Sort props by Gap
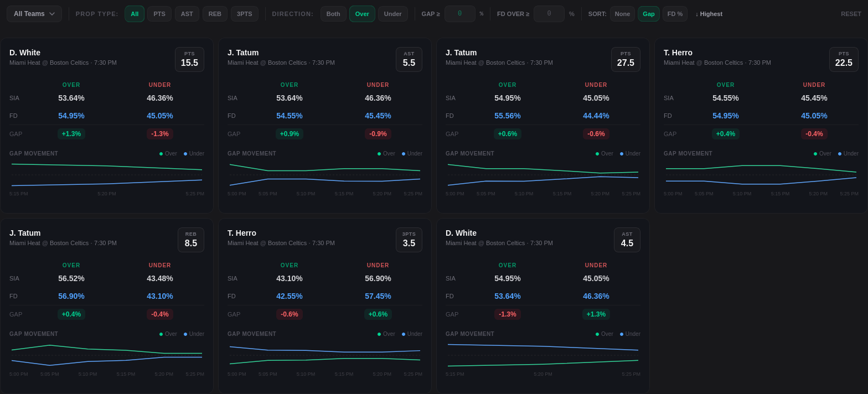 [649, 14]
